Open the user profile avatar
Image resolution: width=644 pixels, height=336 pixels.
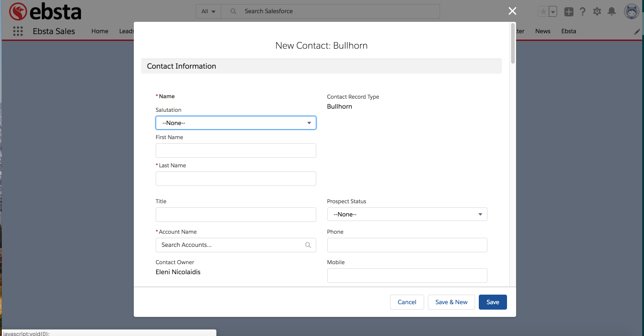point(631,12)
